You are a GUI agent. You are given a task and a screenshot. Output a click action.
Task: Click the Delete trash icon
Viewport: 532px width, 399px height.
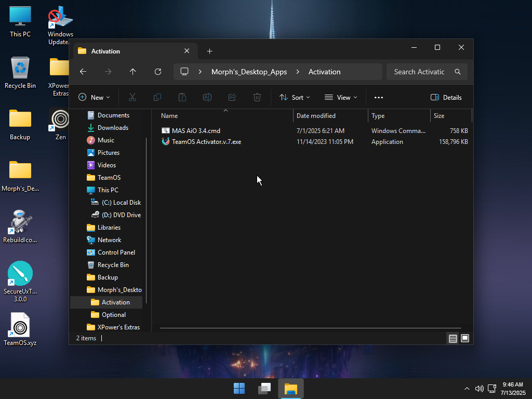[x=257, y=97]
